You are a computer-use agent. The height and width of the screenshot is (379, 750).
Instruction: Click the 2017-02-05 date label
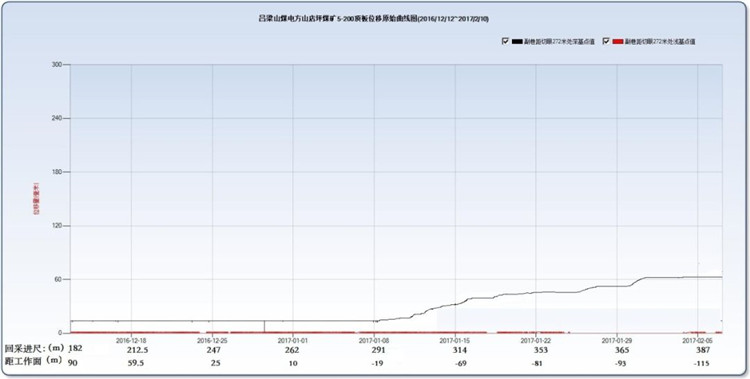[697, 340]
